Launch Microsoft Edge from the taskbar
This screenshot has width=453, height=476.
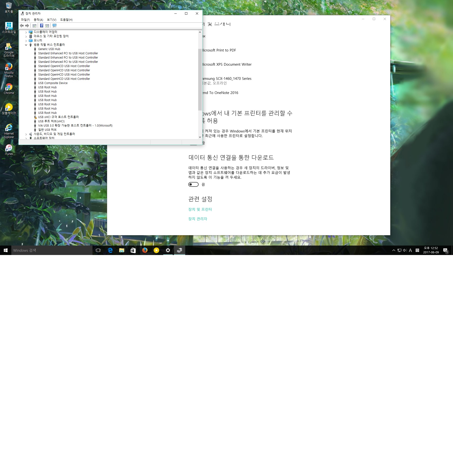(110, 250)
